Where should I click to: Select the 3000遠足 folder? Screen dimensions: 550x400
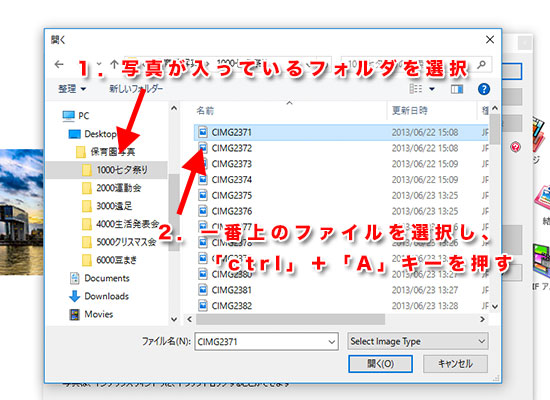(x=114, y=206)
